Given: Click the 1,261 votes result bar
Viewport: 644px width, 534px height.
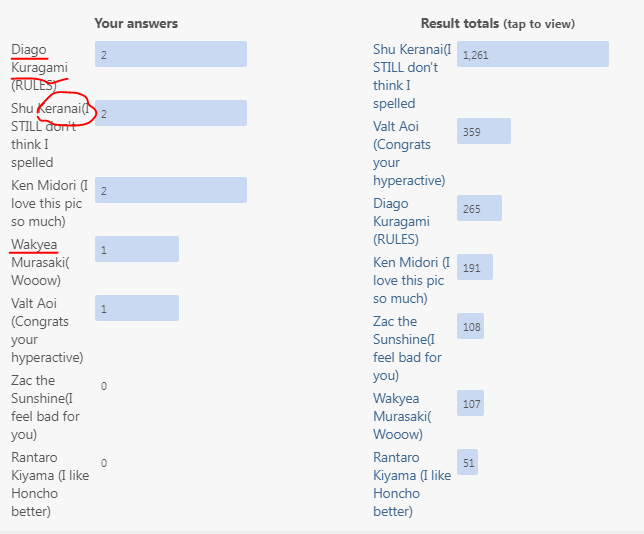Looking at the screenshot, I should [x=533, y=54].
